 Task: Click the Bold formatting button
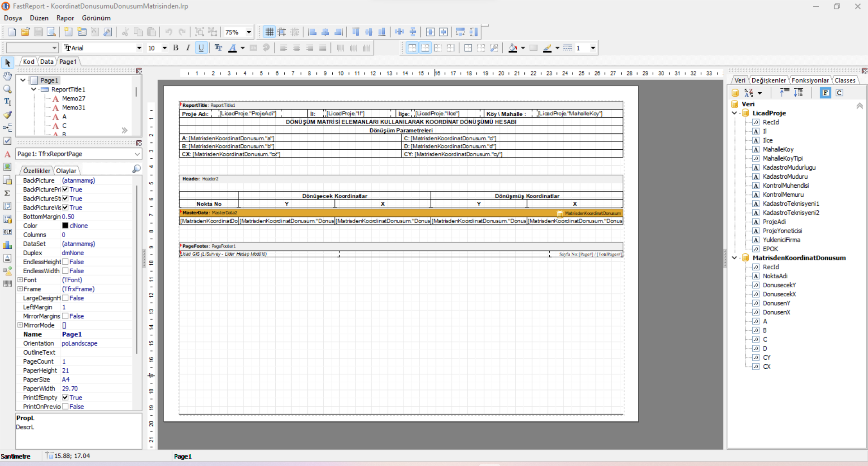(x=176, y=48)
